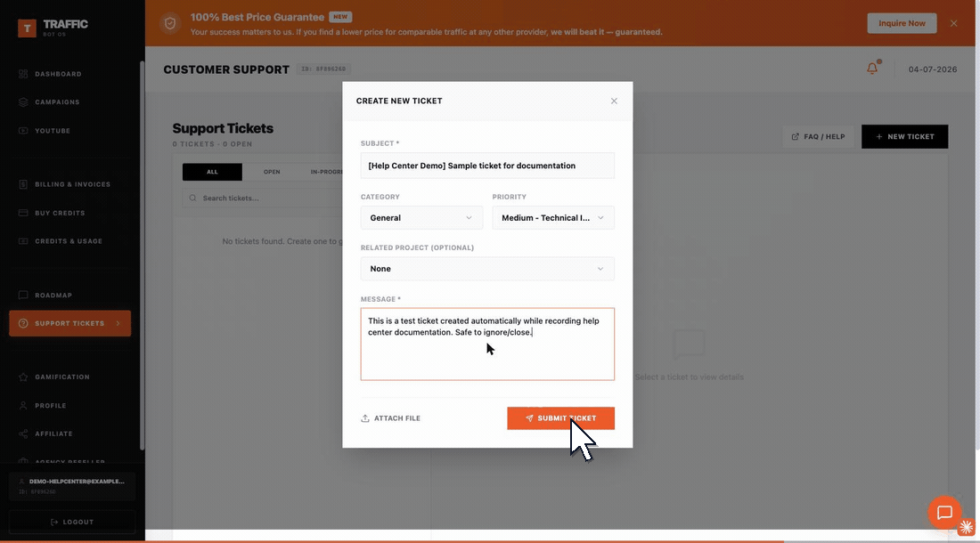Viewport: 980px width, 543px height.
Task: Open the Category dropdown showing General
Action: [x=422, y=218]
